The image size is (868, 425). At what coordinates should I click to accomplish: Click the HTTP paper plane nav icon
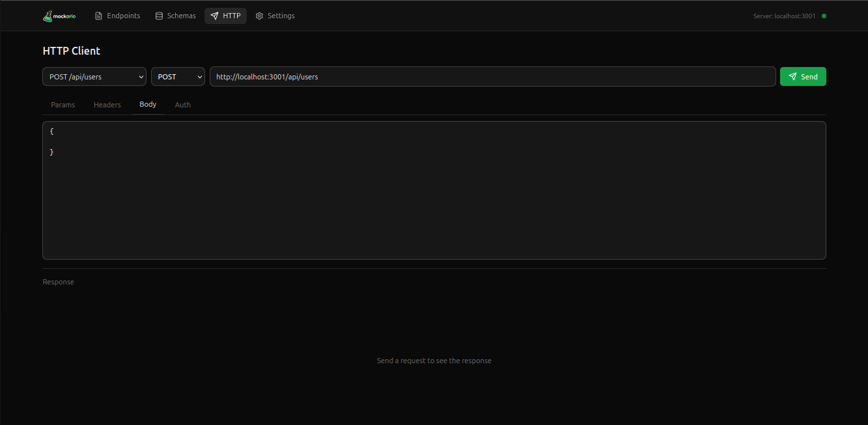click(214, 16)
